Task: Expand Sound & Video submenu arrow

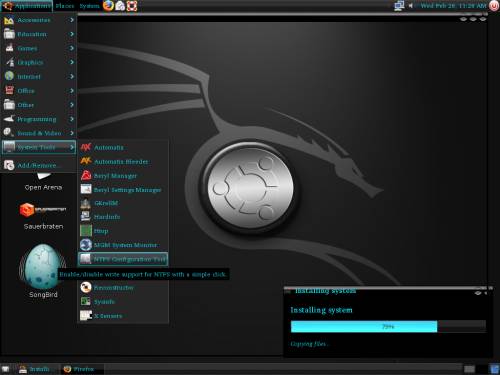Action: coord(72,133)
